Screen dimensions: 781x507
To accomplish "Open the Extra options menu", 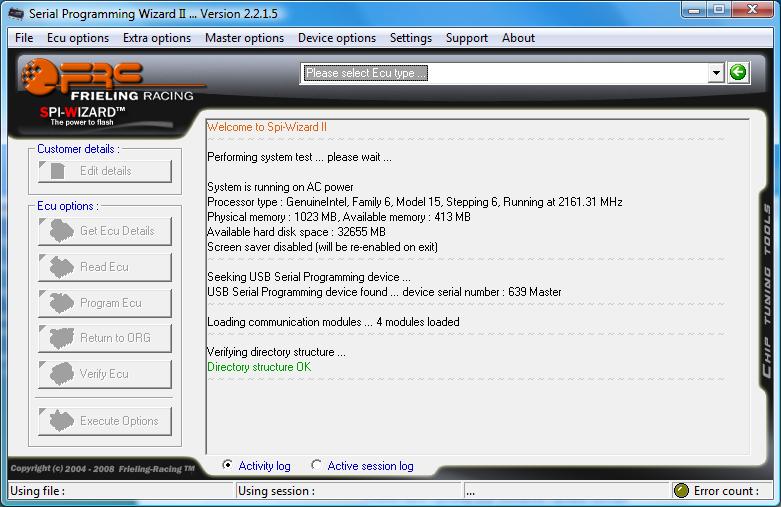I will (x=157, y=38).
